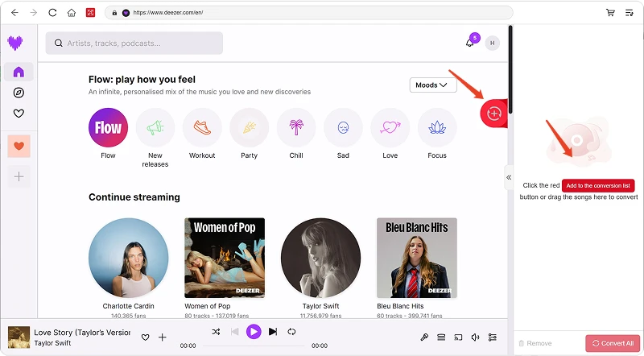Start the Flow mix
Viewport: 644px width, 356px height.
108,127
